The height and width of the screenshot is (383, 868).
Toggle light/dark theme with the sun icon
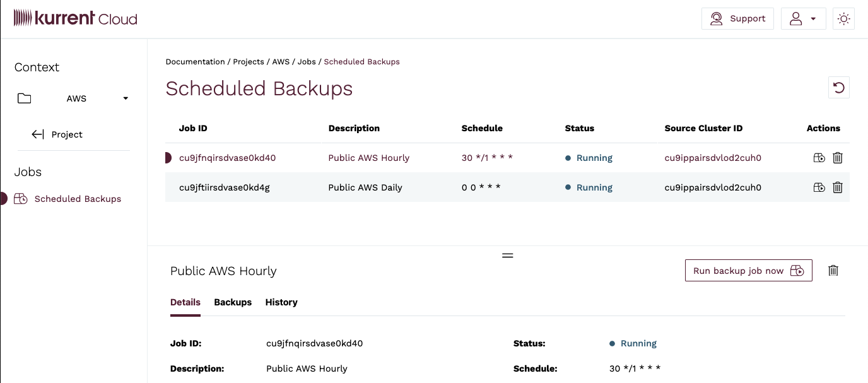[843, 18]
